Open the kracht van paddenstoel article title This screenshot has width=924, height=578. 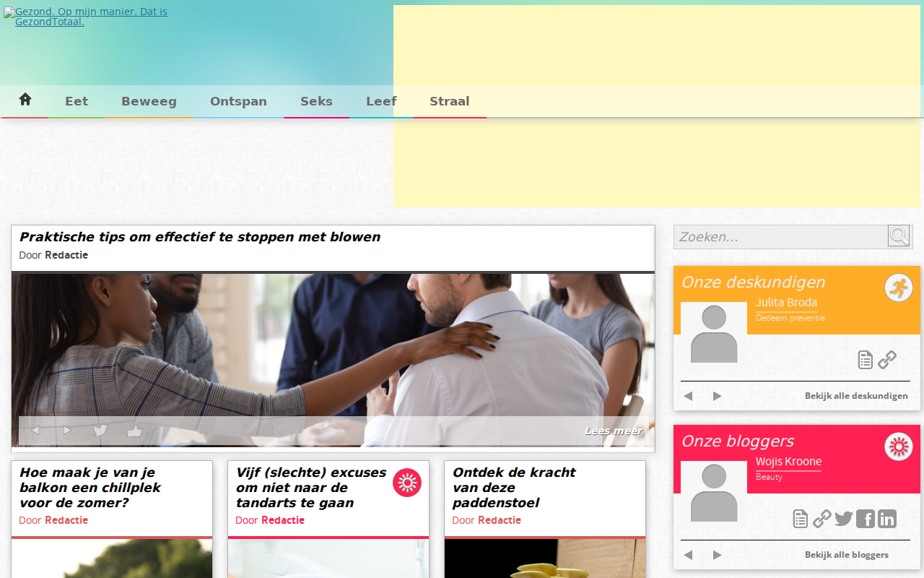pos(514,488)
